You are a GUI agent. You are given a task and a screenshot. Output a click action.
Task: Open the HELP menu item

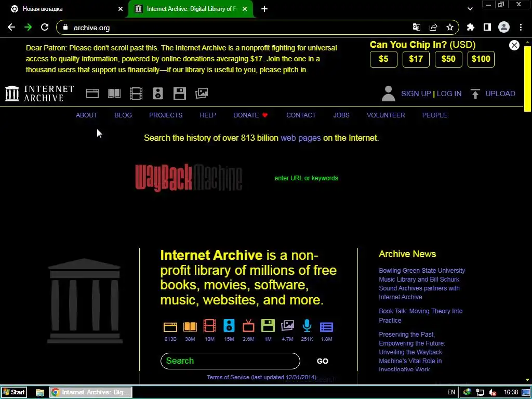click(x=208, y=115)
